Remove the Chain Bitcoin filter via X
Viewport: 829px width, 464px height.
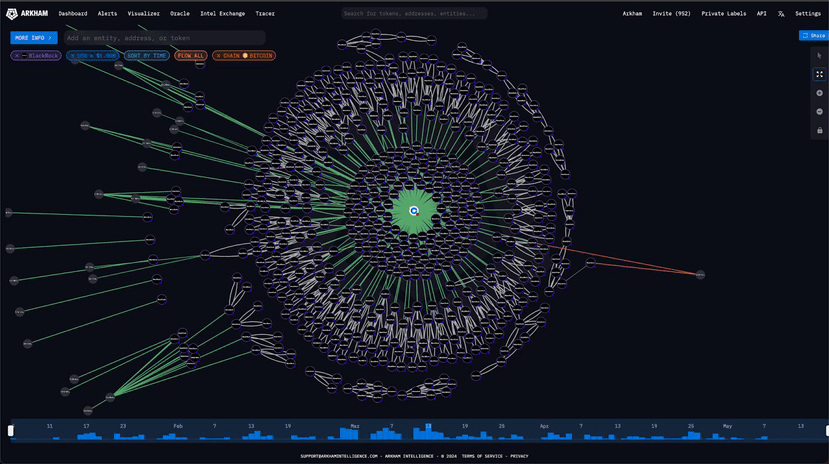[218, 55]
